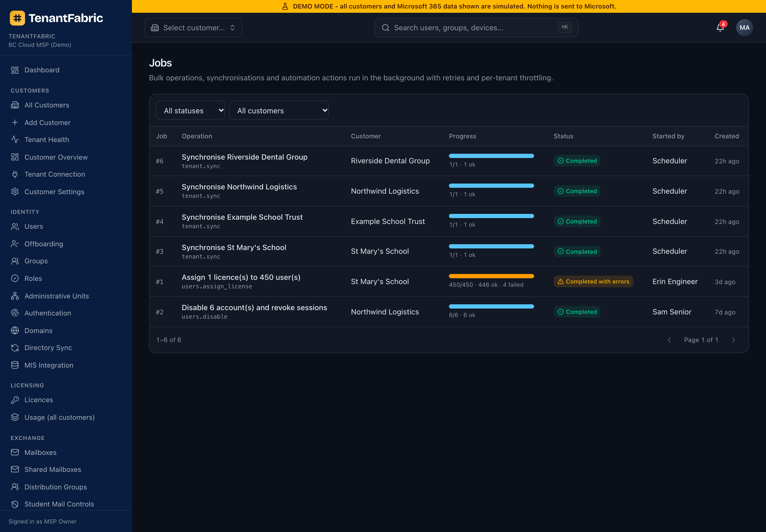
Task: Click the Progress column header
Action: [462, 136]
